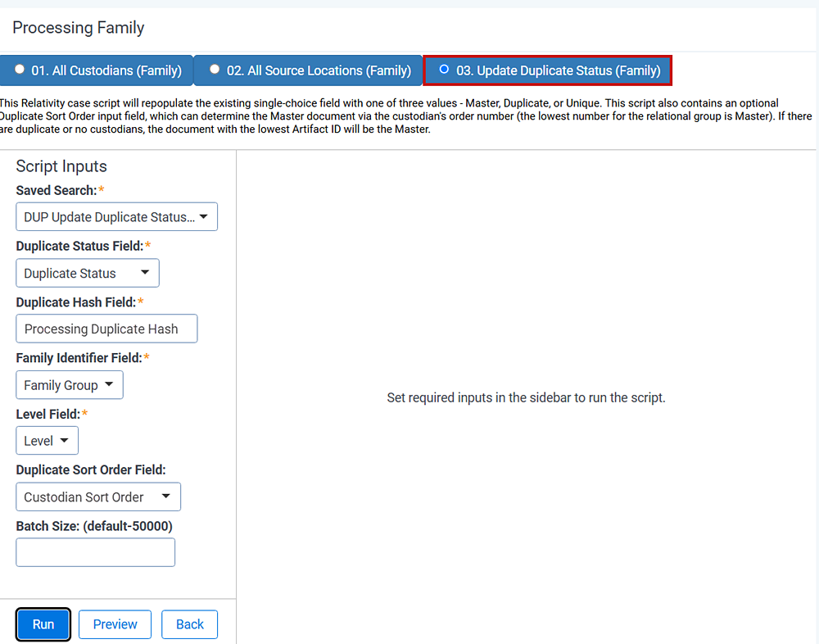Open the 03. Update Duplicate Status (Family) tab

point(547,70)
